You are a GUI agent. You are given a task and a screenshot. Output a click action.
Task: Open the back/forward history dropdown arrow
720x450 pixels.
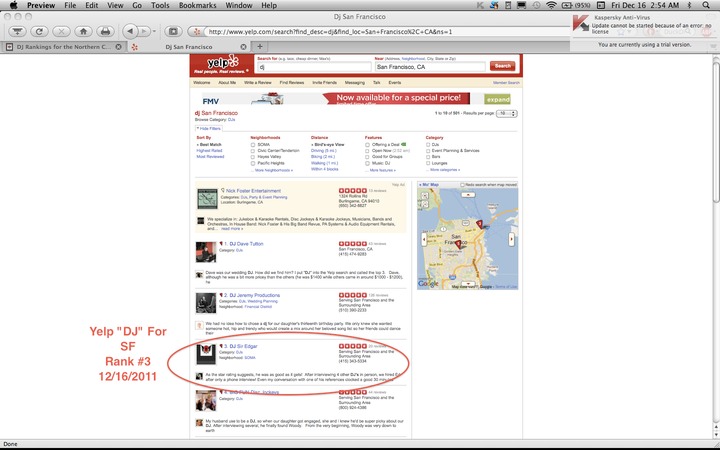coord(154,31)
